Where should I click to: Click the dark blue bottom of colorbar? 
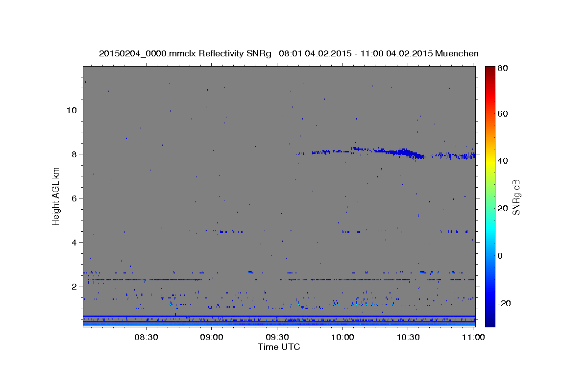click(x=490, y=321)
